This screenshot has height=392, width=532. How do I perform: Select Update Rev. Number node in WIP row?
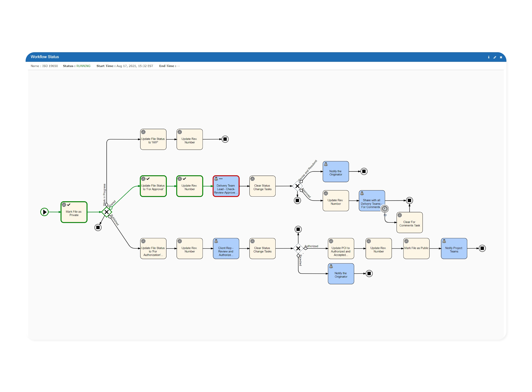pos(190,139)
